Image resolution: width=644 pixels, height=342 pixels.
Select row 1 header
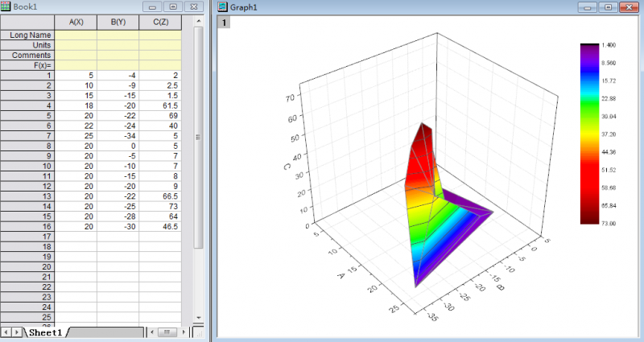coord(27,75)
